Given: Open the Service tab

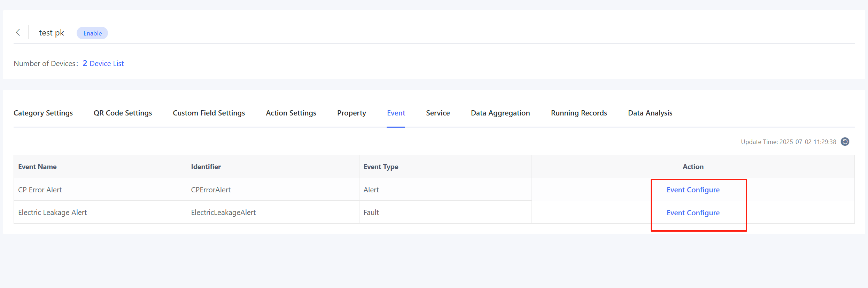Looking at the screenshot, I should pyautogui.click(x=438, y=113).
